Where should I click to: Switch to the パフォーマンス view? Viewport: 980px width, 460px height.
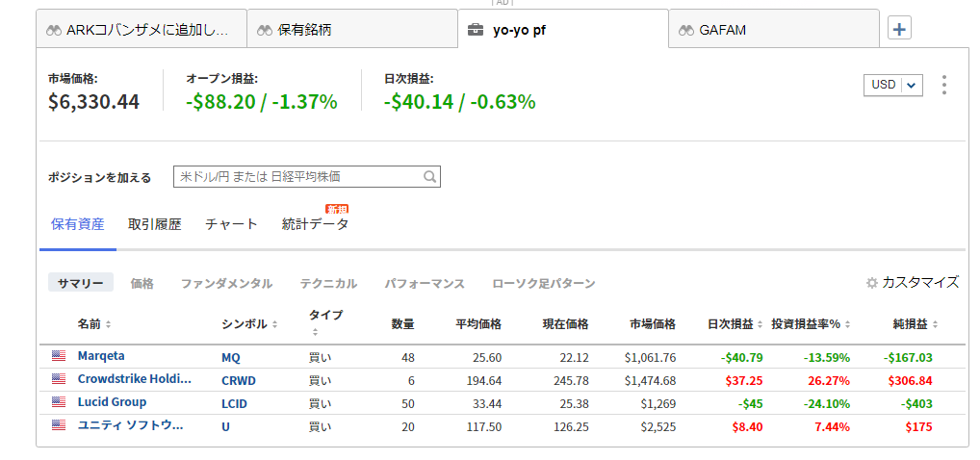click(425, 283)
